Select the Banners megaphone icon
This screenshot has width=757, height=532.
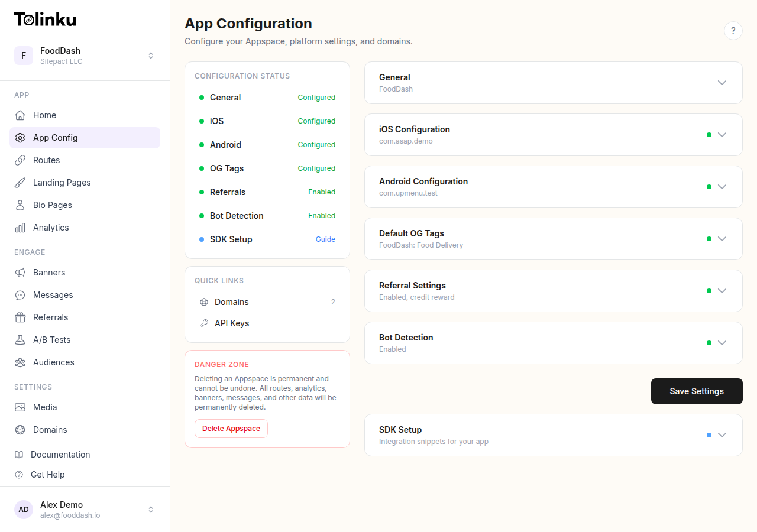coord(21,272)
